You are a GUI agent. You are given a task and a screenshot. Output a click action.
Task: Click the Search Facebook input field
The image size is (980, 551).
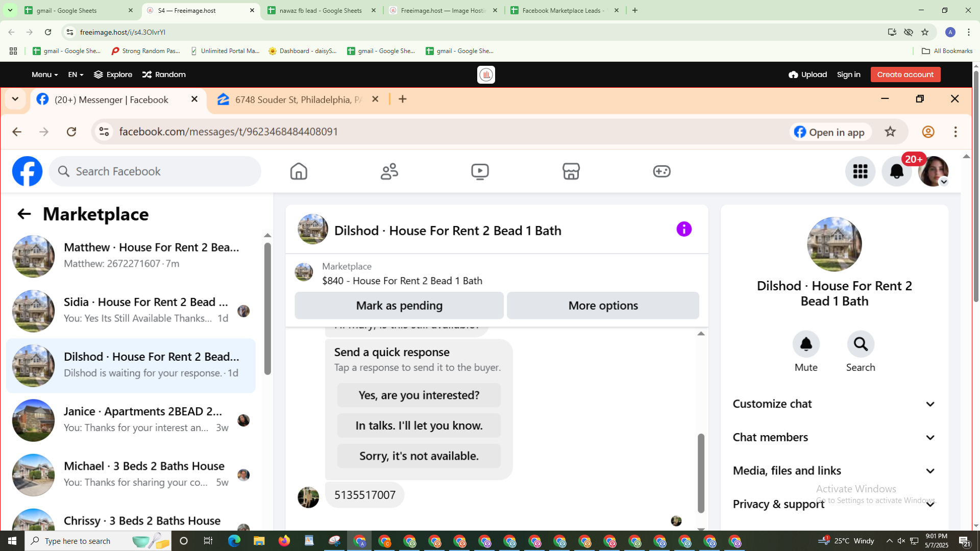pyautogui.click(x=155, y=171)
